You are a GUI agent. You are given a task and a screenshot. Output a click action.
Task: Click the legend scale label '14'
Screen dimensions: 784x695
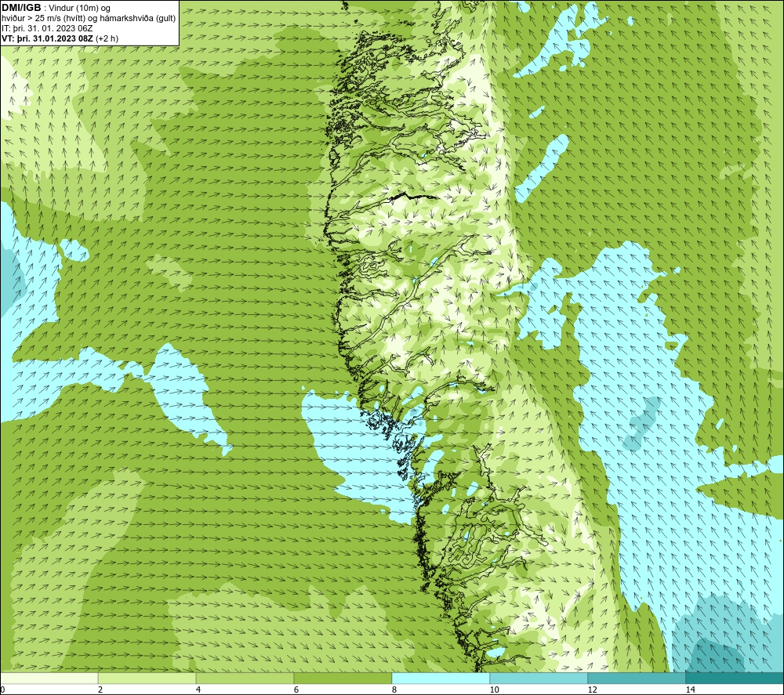691,690
